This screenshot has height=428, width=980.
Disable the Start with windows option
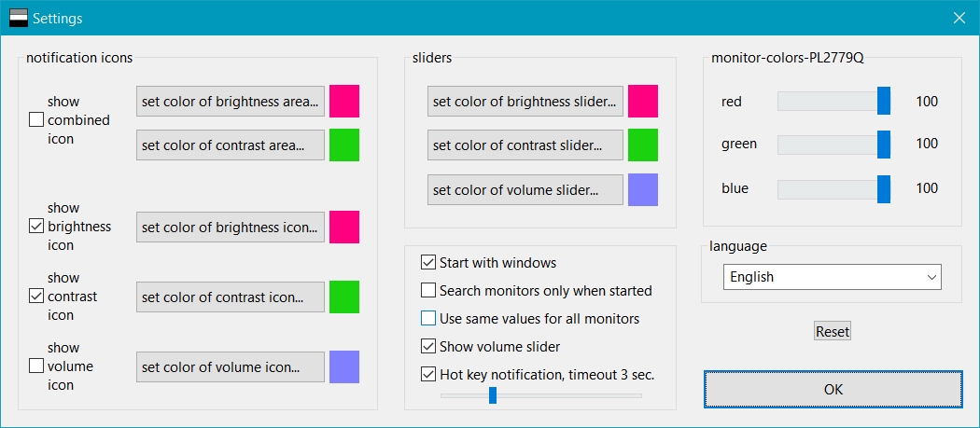coord(428,262)
